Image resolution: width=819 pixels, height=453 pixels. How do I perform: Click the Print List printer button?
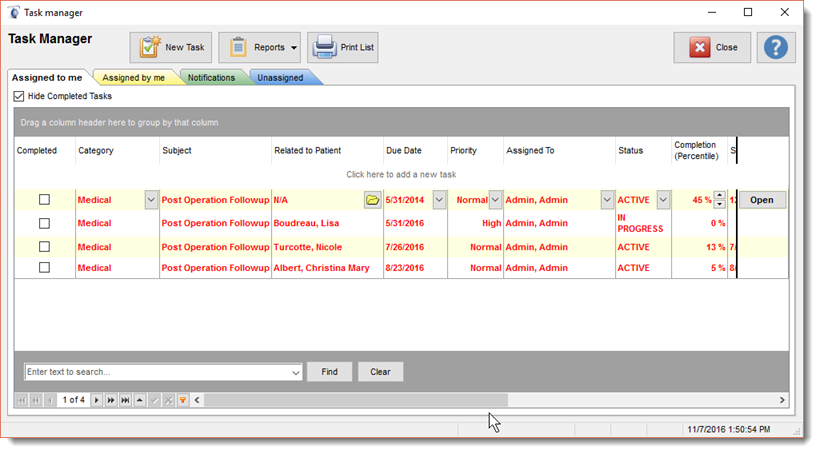[343, 47]
